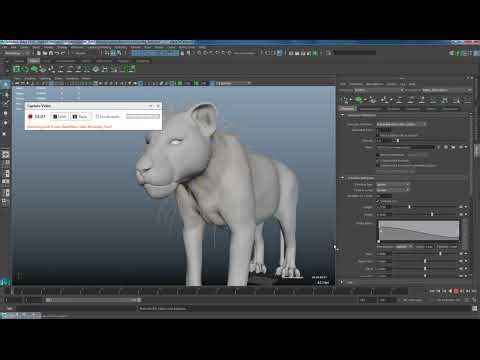Click the Save Scene icon on status line

click(51, 53)
